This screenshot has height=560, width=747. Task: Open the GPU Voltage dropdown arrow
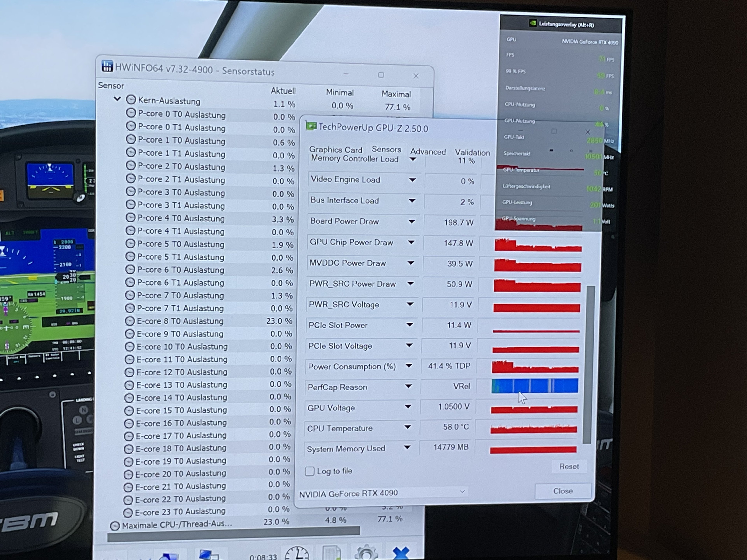pyautogui.click(x=408, y=407)
